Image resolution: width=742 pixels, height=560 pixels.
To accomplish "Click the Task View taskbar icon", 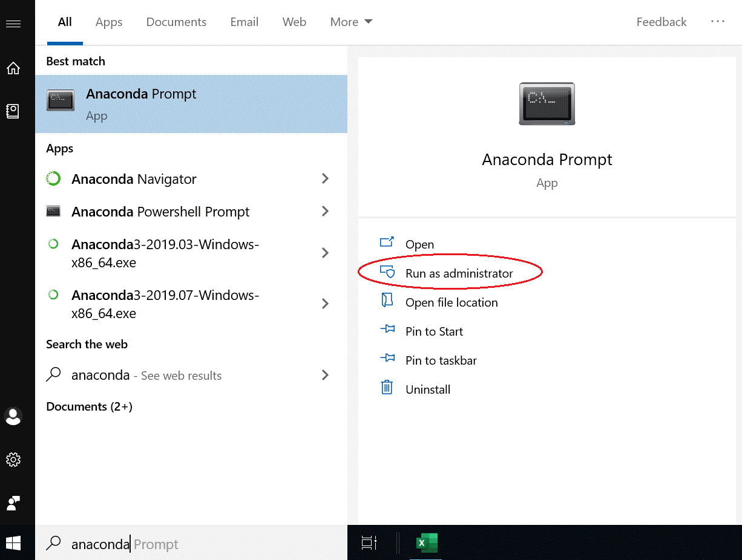I will coord(369,543).
